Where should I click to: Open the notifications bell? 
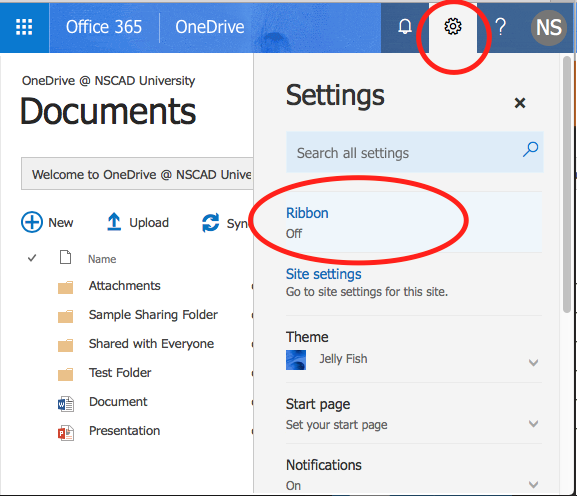pos(405,26)
